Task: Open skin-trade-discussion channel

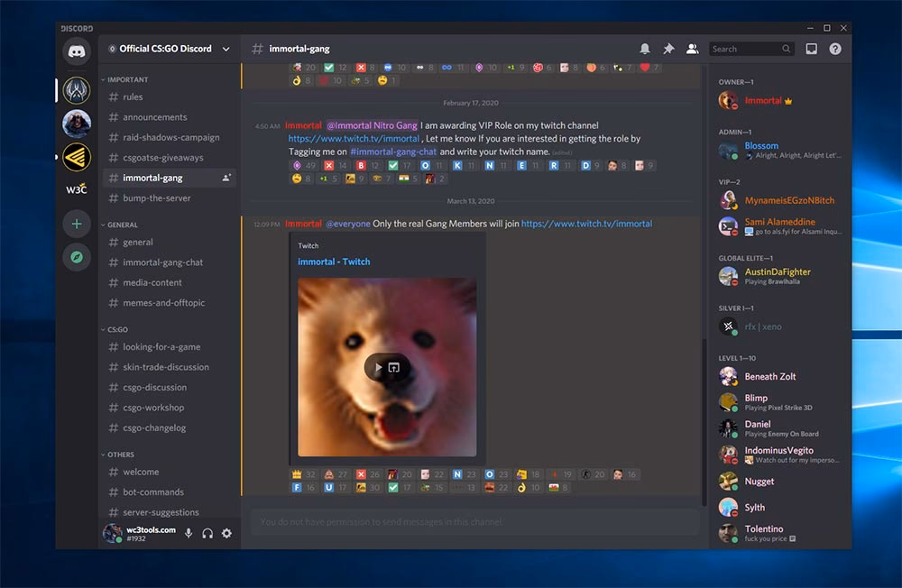Action: [170, 367]
